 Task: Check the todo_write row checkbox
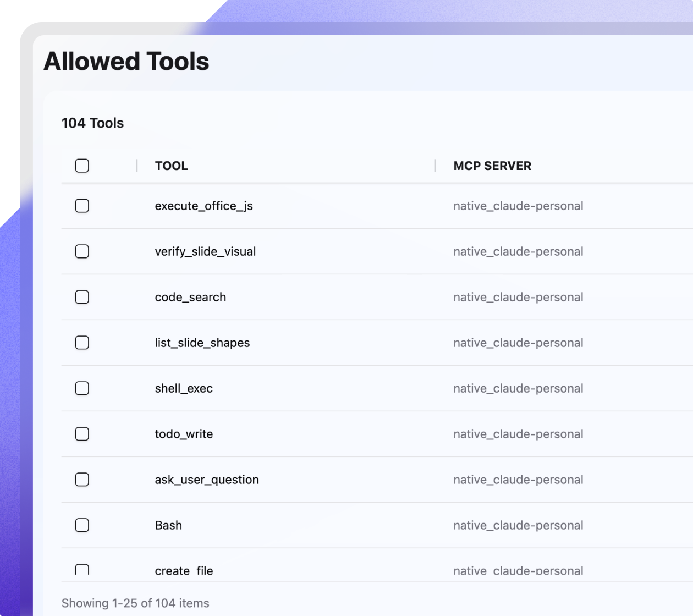[82, 434]
